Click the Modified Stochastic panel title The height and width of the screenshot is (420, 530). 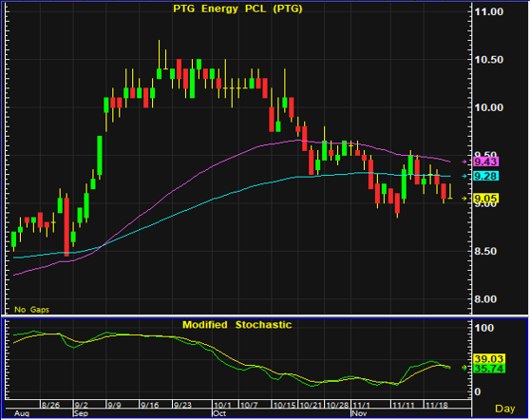click(x=237, y=325)
